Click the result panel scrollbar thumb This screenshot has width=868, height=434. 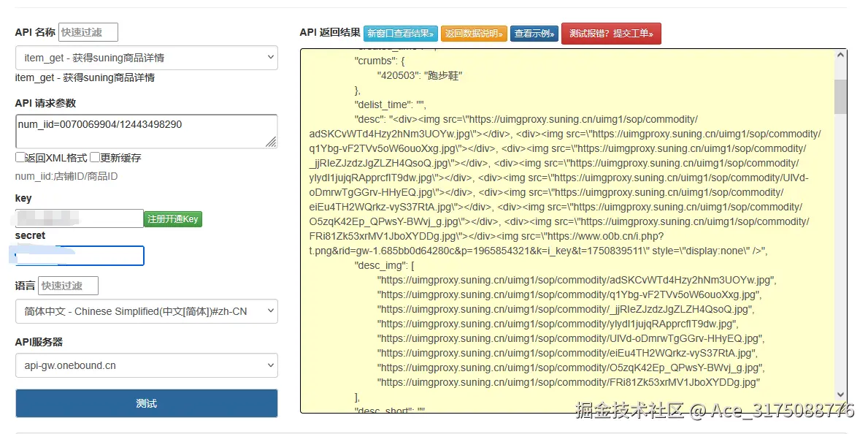pos(840,96)
